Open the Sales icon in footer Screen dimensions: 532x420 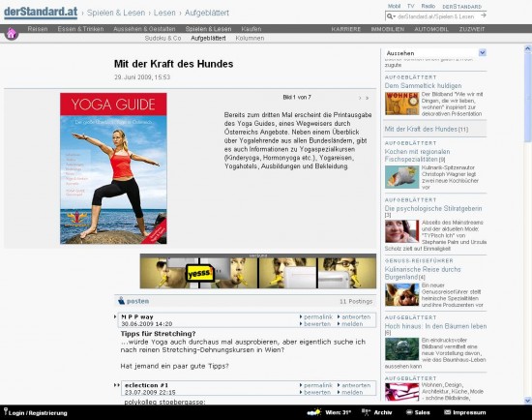409,412
